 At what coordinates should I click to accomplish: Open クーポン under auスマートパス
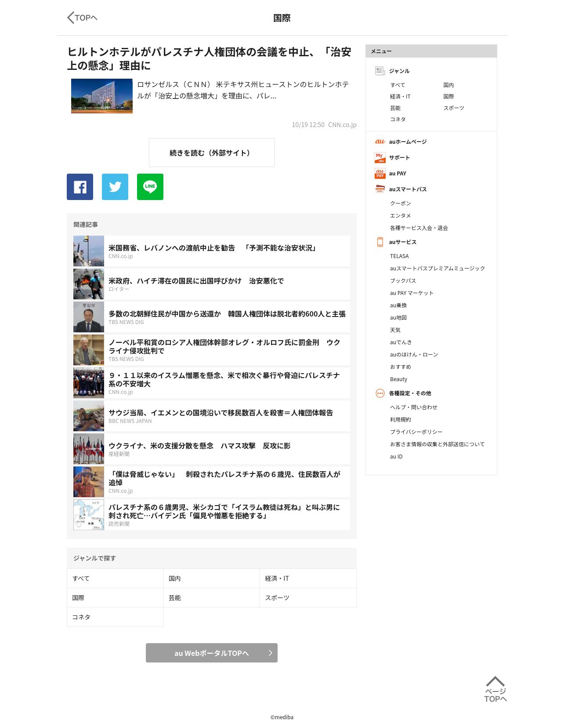tap(401, 203)
